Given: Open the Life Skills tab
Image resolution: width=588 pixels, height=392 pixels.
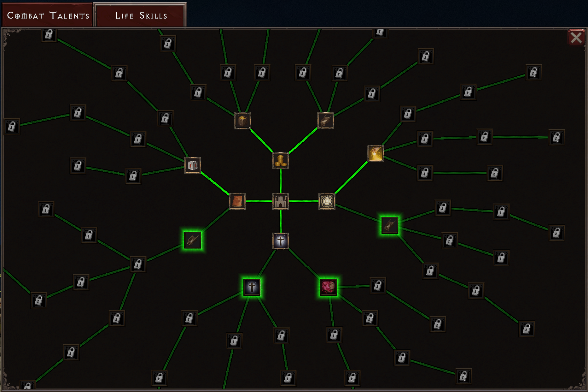Looking at the screenshot, I should point(141,15).
